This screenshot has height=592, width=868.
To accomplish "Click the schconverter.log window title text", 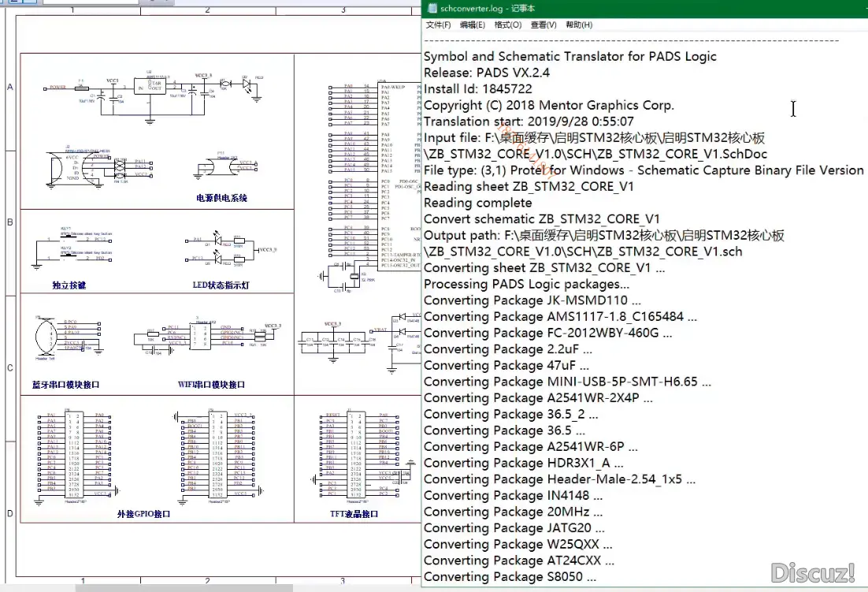I will [488, 9].
